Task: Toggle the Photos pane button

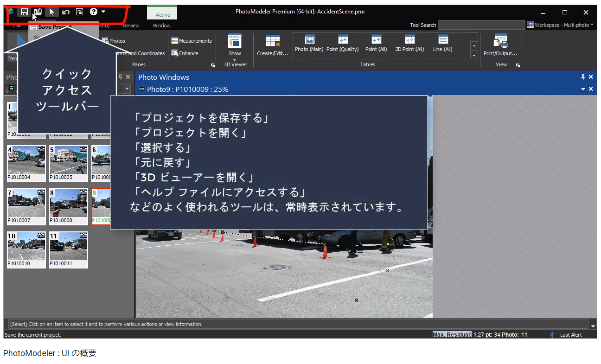Action: pos(113,41)
